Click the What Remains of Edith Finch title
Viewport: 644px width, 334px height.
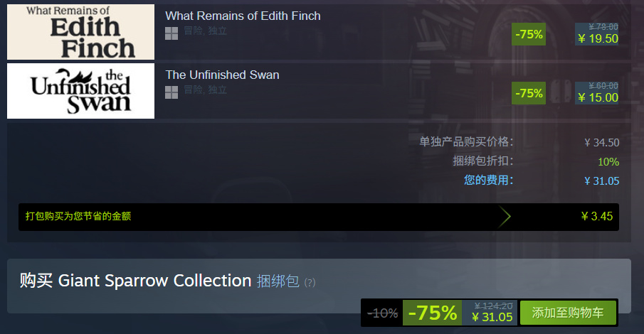(243, 16)
